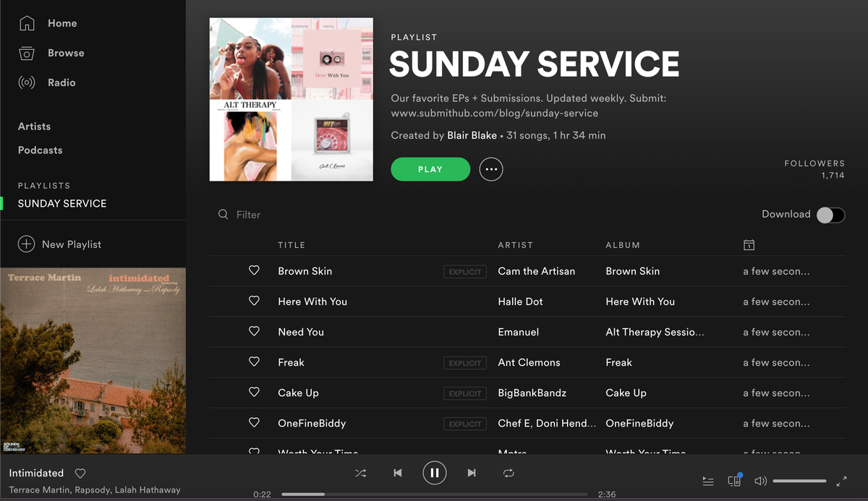Open Radio in the sidebar
This screenshot has height=501, width=868.
coord(61,82)
